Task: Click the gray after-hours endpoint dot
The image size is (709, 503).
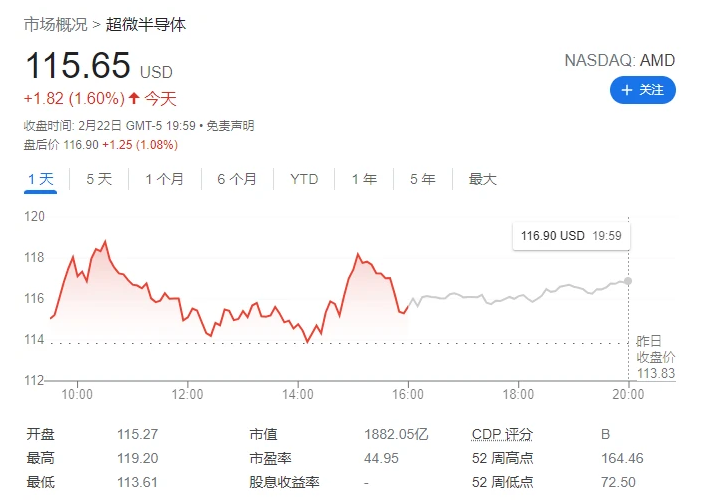Action: coord(628,281)
